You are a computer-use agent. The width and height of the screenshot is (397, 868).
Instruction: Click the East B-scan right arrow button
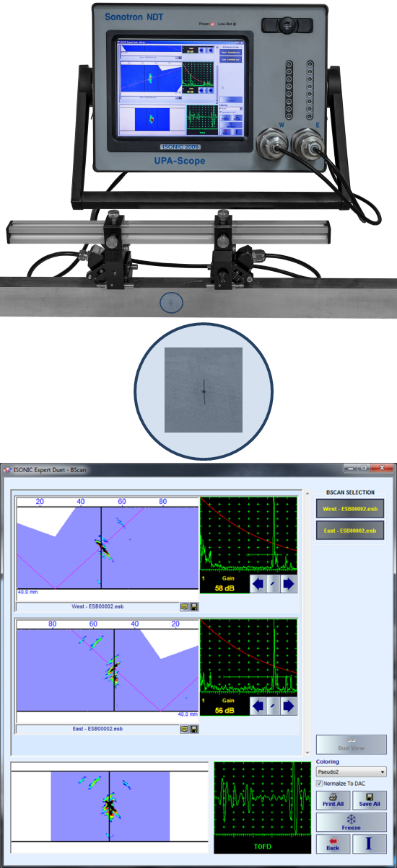288,706
